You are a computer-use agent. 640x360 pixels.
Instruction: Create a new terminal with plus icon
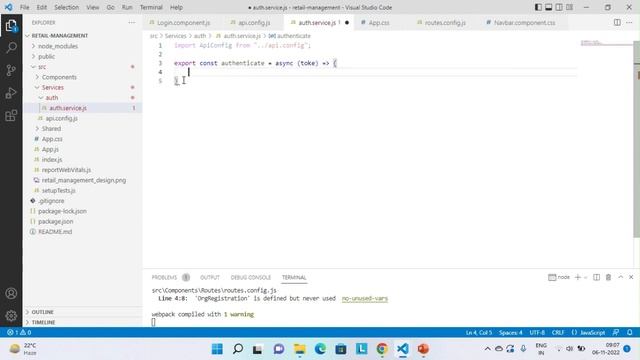(577, 277)
